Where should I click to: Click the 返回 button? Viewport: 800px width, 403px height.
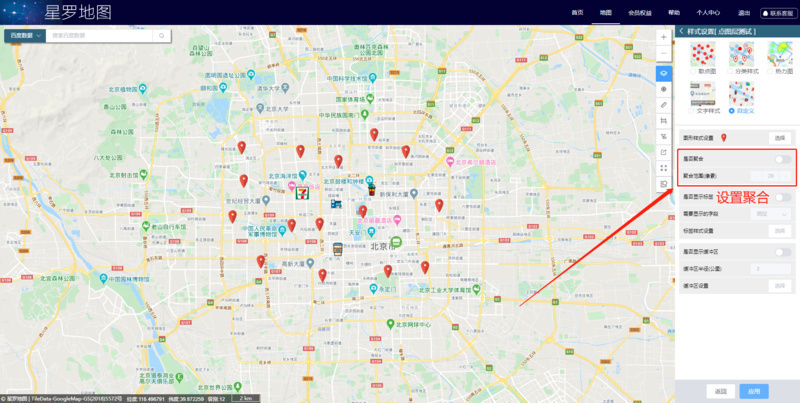click(x=720, y=391)
